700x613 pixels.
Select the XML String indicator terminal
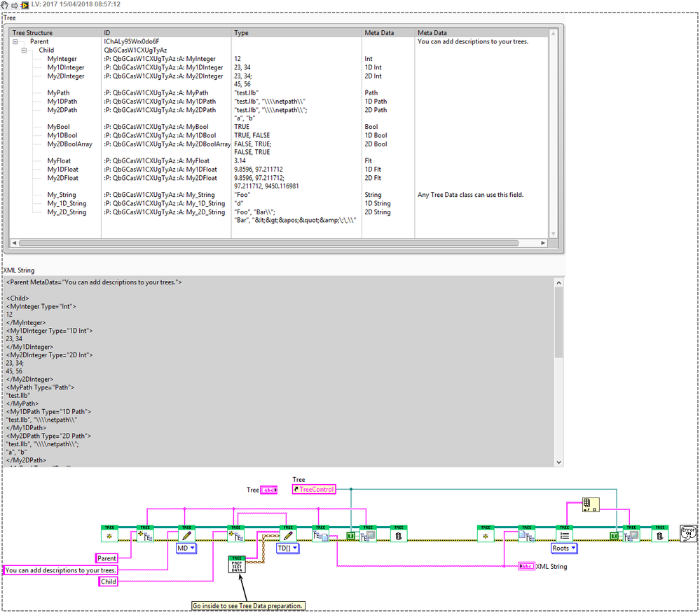pos(526,566)
